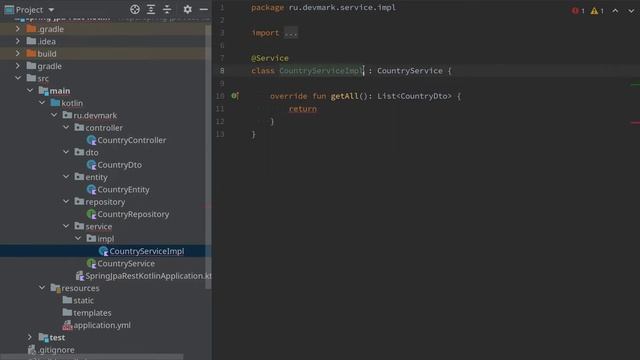Click the yellow warning indicator in the editor
The height and width of the screenshot is (360, 640).
click(x=597, y=11)
